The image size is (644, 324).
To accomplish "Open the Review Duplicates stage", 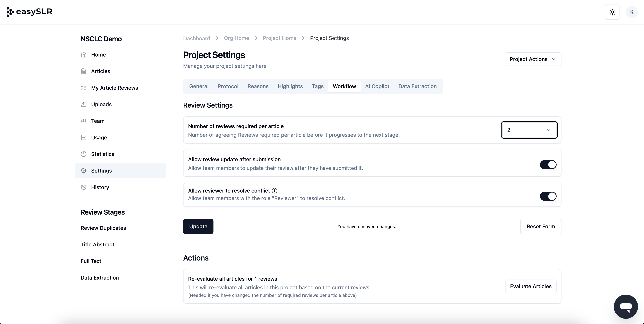I will coord(103,228).
